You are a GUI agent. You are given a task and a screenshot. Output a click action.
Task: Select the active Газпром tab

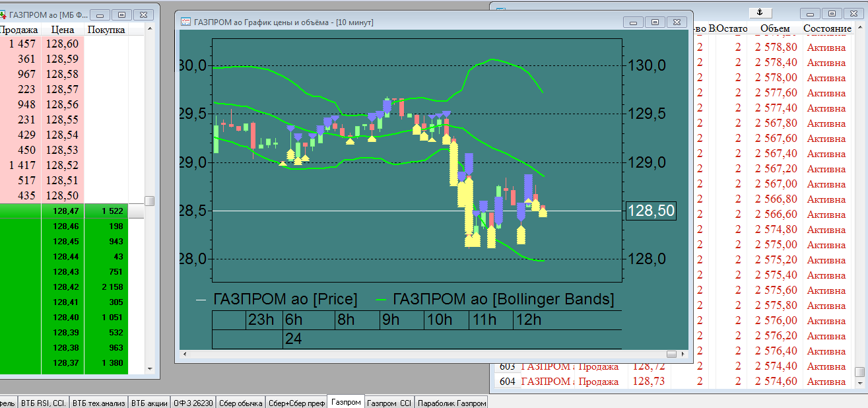point(346,401)
